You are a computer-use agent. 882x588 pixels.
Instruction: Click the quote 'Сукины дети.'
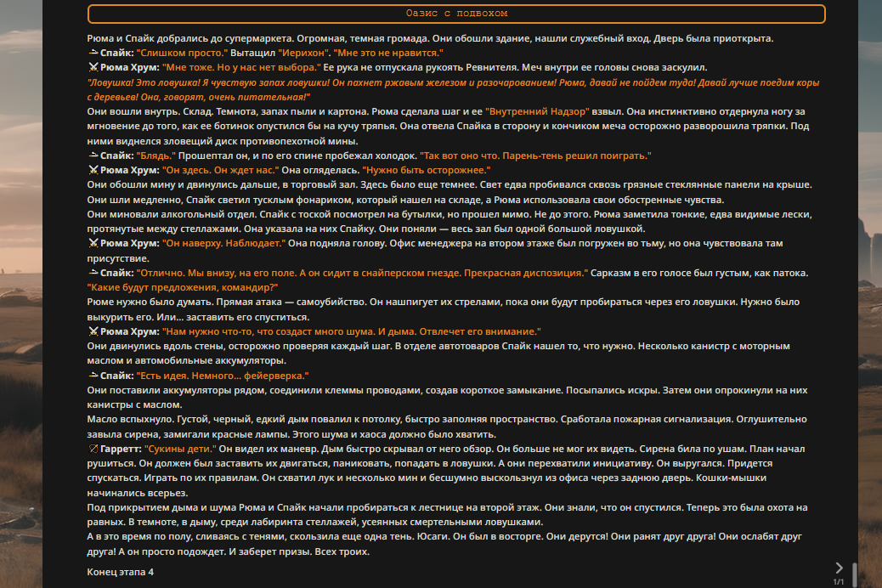(180, 449)
